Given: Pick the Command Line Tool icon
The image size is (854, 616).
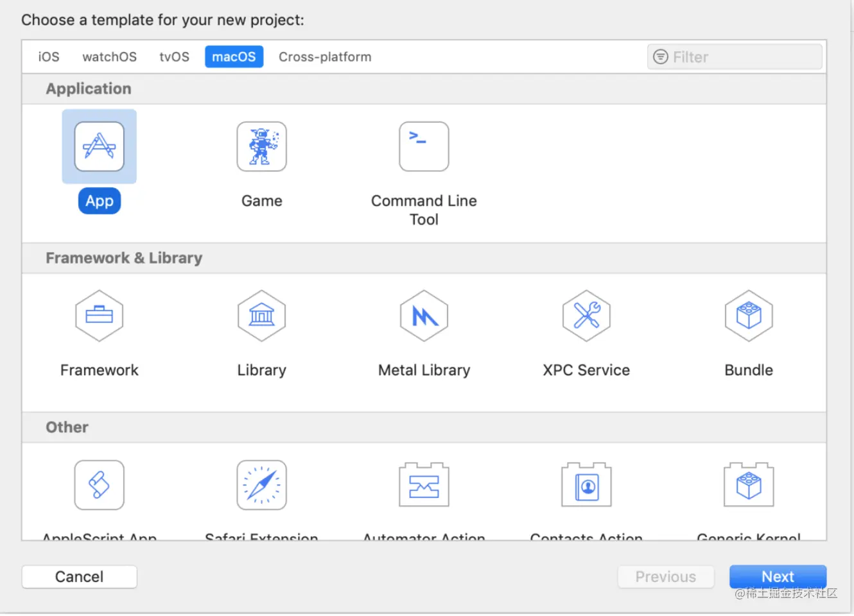Looking at the screenshot, I should [x=424, y=146].
